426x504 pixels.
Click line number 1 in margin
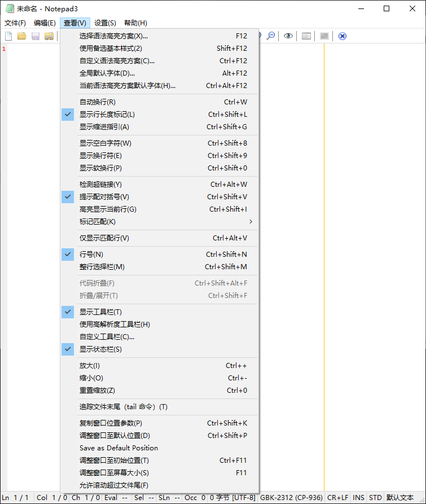[4, 49]
